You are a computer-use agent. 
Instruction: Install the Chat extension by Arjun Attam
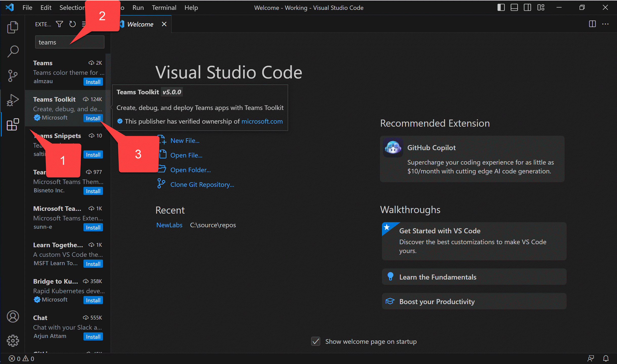[x=93, y=337]
